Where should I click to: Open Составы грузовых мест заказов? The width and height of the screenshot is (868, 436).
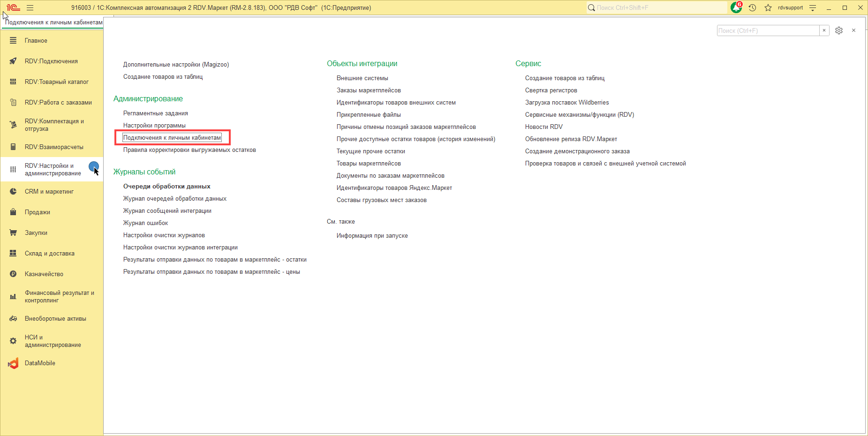pos(382,200)
